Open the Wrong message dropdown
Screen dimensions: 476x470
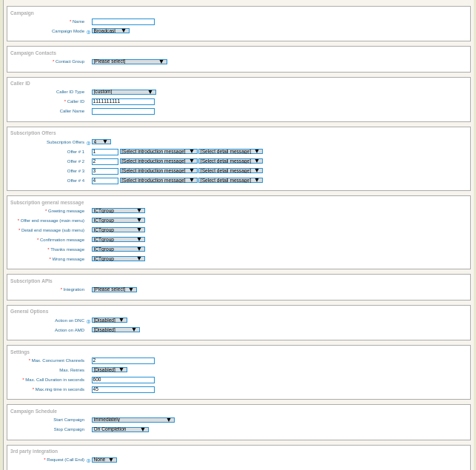118,258
